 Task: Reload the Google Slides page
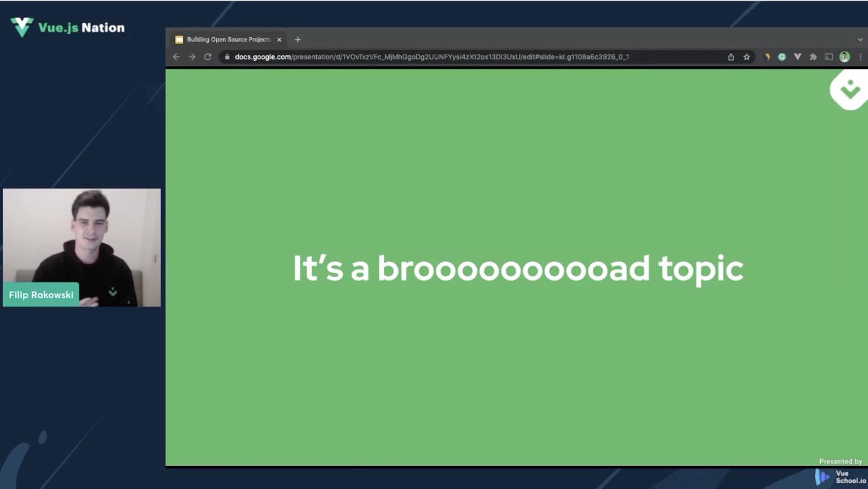[208, 57]
